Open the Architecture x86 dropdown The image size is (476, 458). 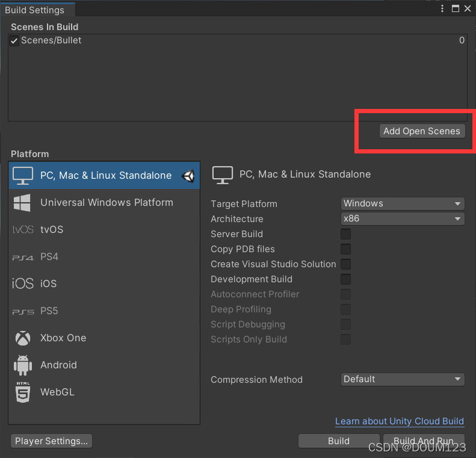[x=403, y=218]
